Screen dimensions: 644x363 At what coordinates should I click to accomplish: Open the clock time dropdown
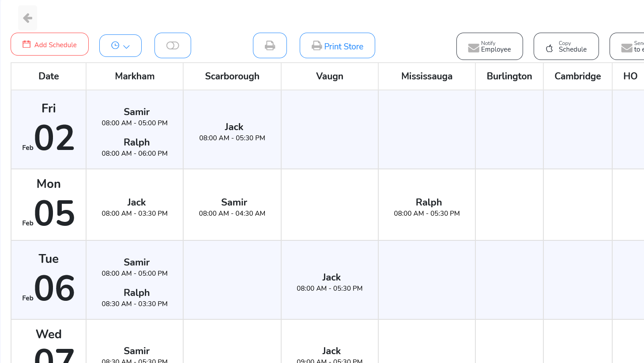tap(120, 46)
